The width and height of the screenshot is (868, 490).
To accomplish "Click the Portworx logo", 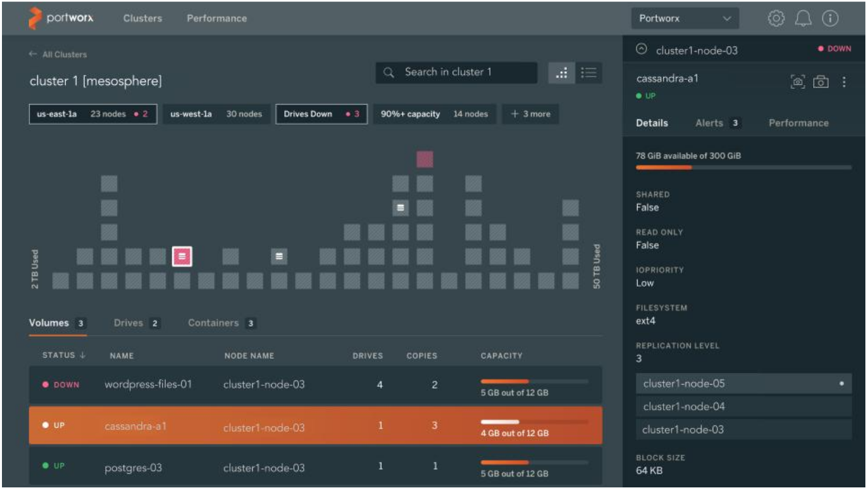I will tap(61, 18).
